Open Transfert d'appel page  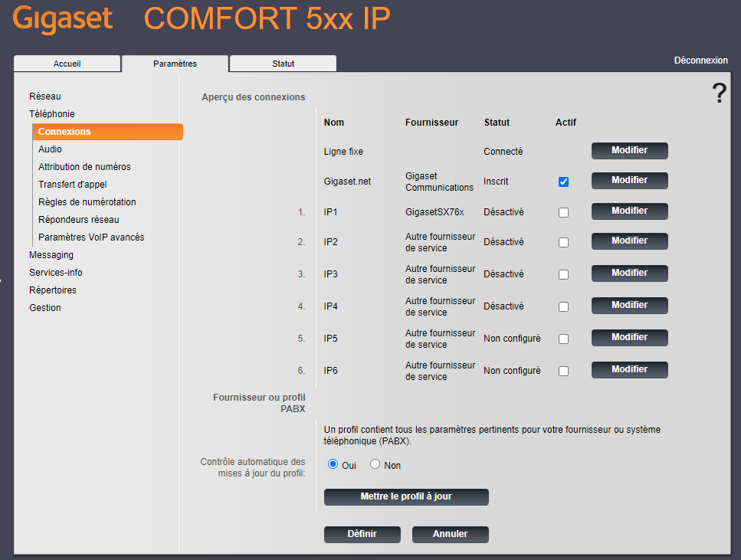click(72, 185)
